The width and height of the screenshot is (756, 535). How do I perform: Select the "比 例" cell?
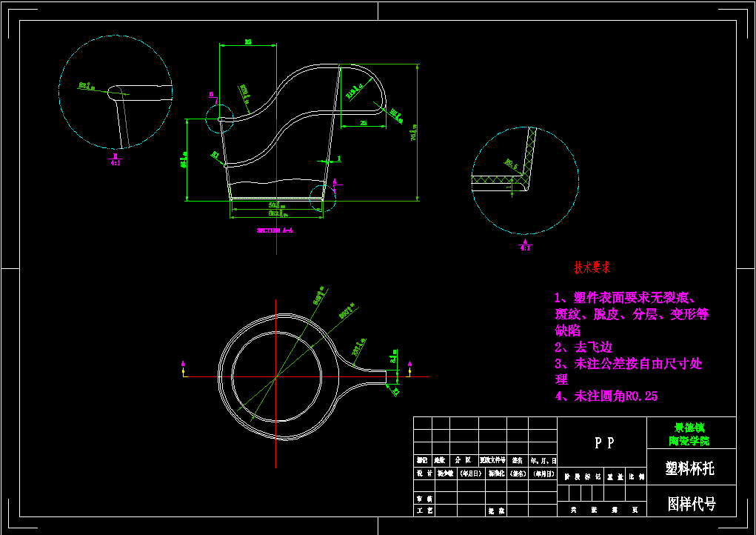pyautogui.click(x=635, y=476)
